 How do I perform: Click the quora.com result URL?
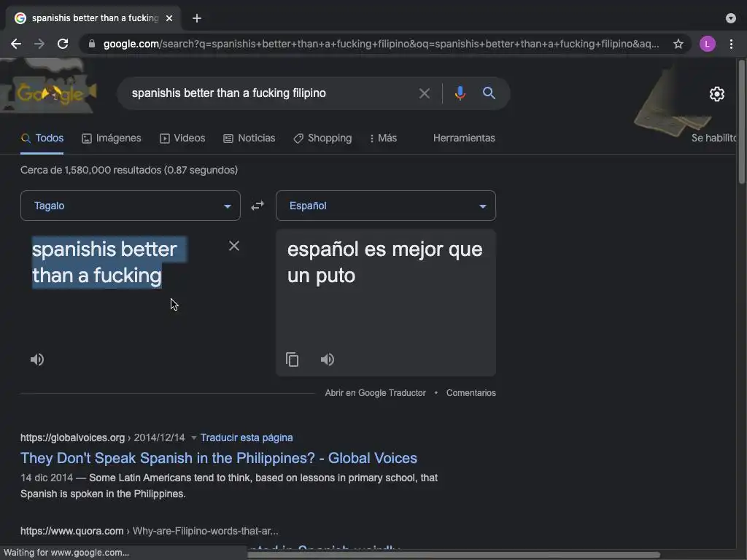(149, 531)
